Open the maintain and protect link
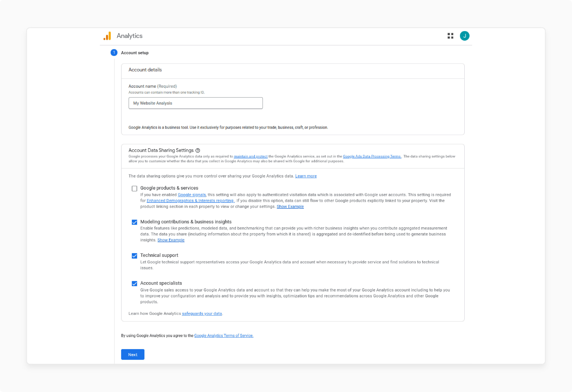Image resolution: width=572 pixels, height=392 pixels. tap(251, 156)
